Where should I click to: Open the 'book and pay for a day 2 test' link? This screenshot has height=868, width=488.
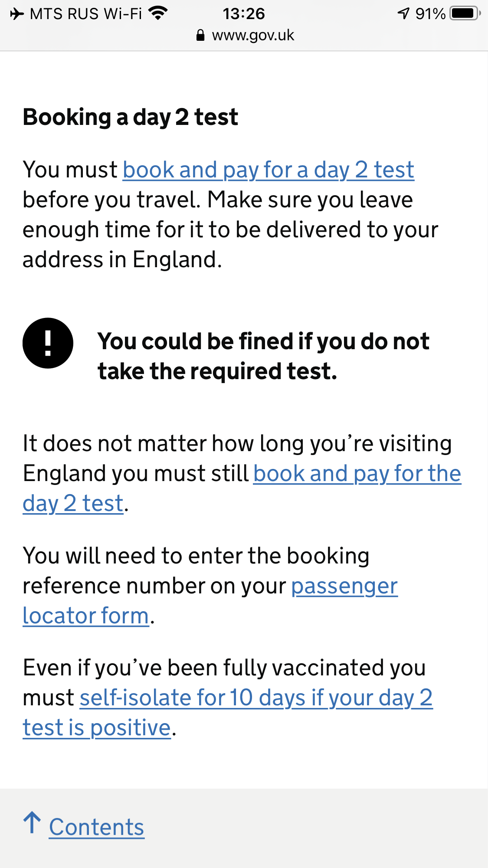[x=268, y=170]
